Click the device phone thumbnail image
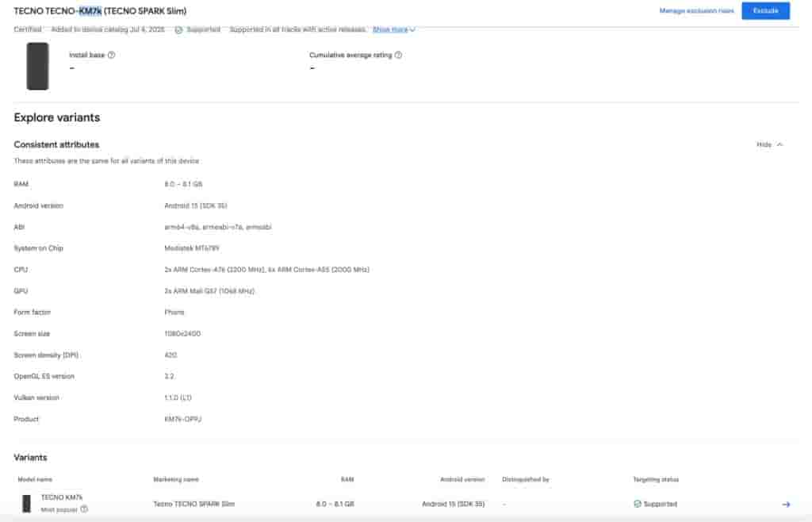812x522 pixels. pos(38,67)
